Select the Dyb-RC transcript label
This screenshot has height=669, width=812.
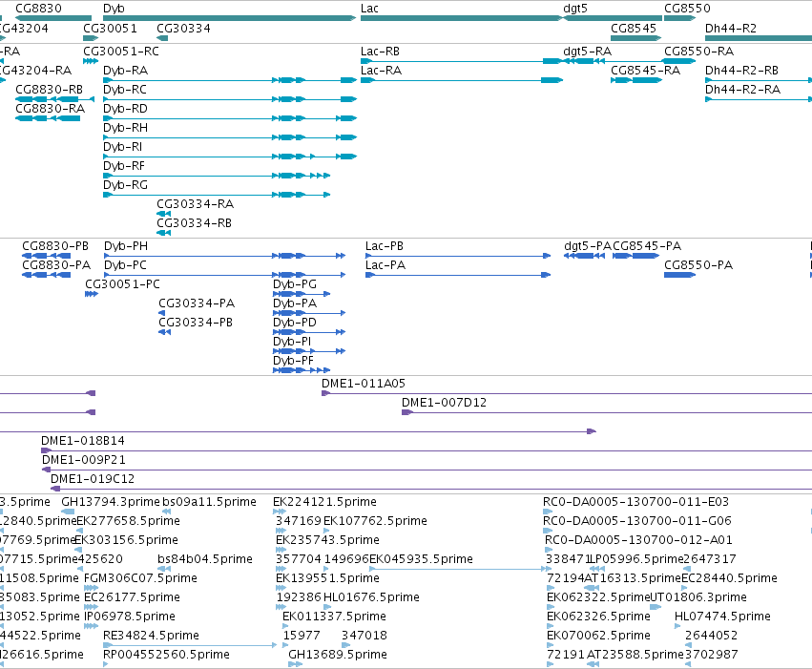[x=125, y=90]
